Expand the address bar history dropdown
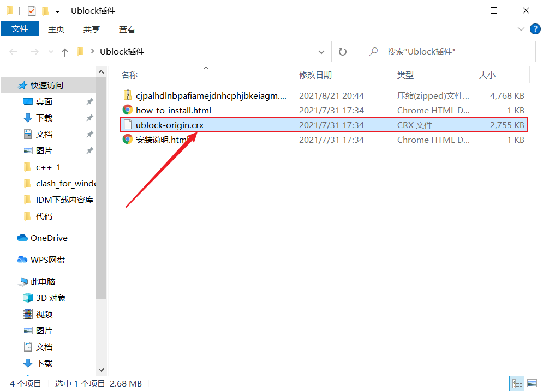 tap(321, 52)
